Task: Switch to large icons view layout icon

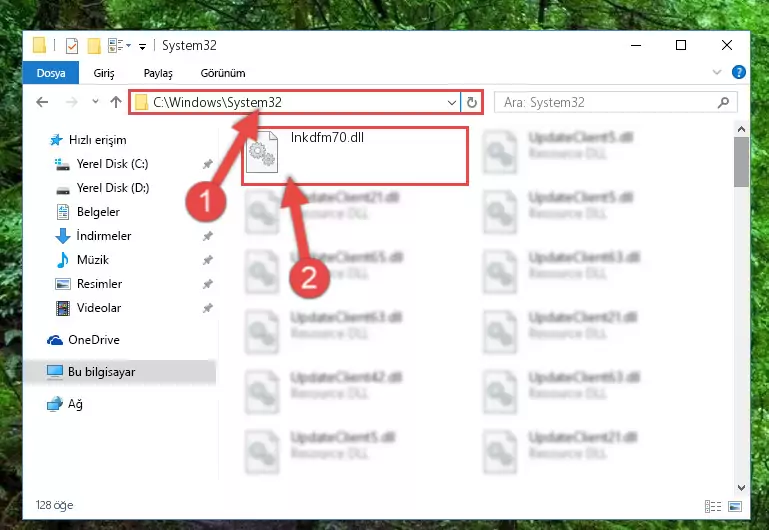Action: tap(735, 506)
